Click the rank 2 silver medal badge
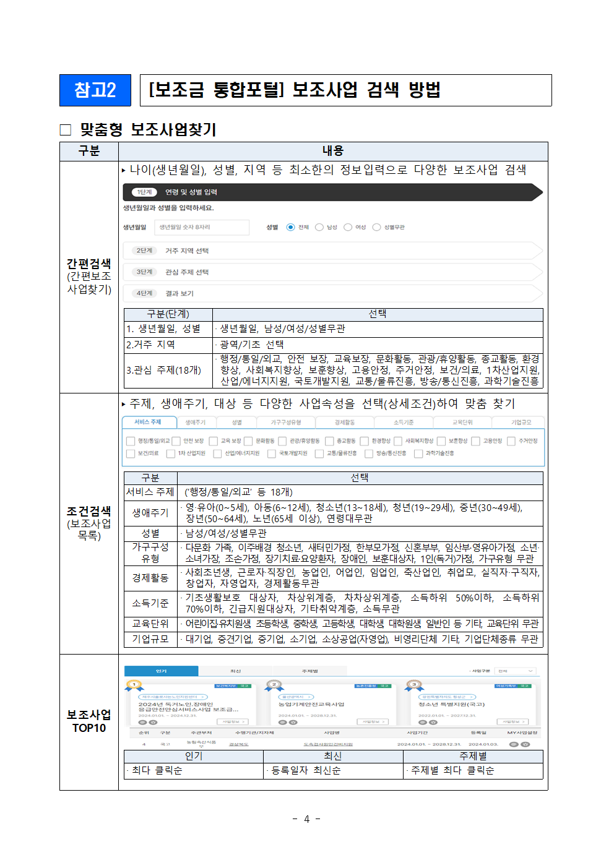This screenshot has height=868, width=614. click(274, 685)
